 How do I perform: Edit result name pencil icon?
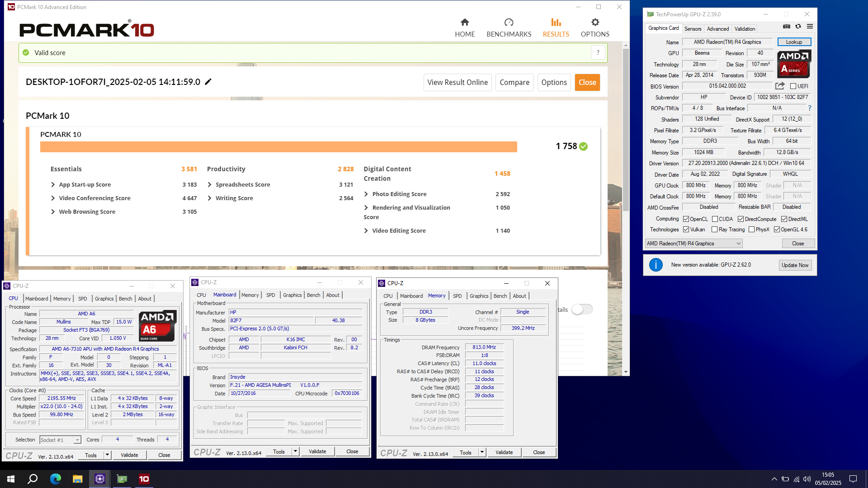[208, 82]
